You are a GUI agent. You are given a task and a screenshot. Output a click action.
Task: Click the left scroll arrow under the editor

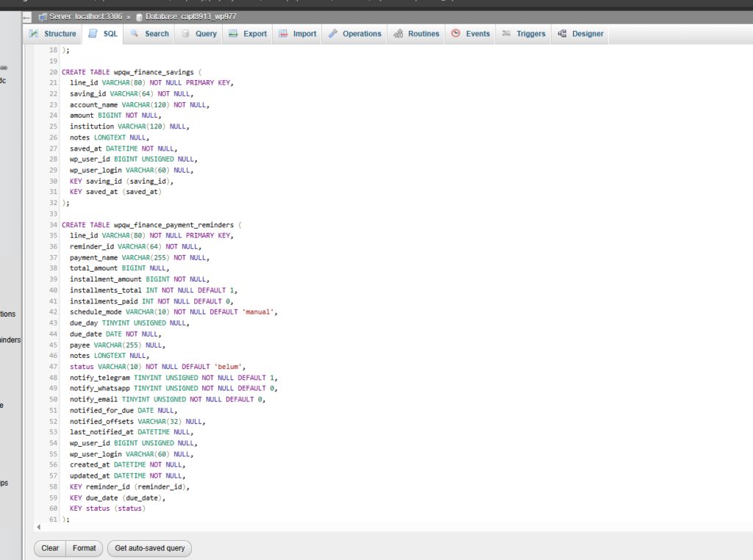(38, 526)
